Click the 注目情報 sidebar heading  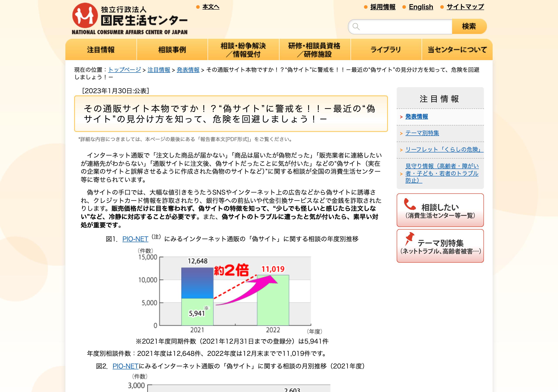pyautogui.click(x=440, y=99)
